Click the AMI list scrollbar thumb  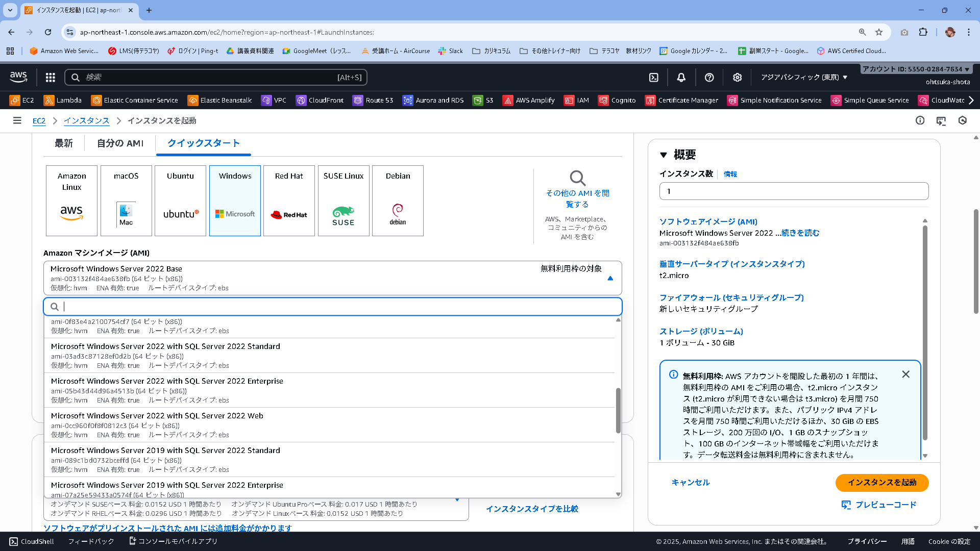(618, 411)
